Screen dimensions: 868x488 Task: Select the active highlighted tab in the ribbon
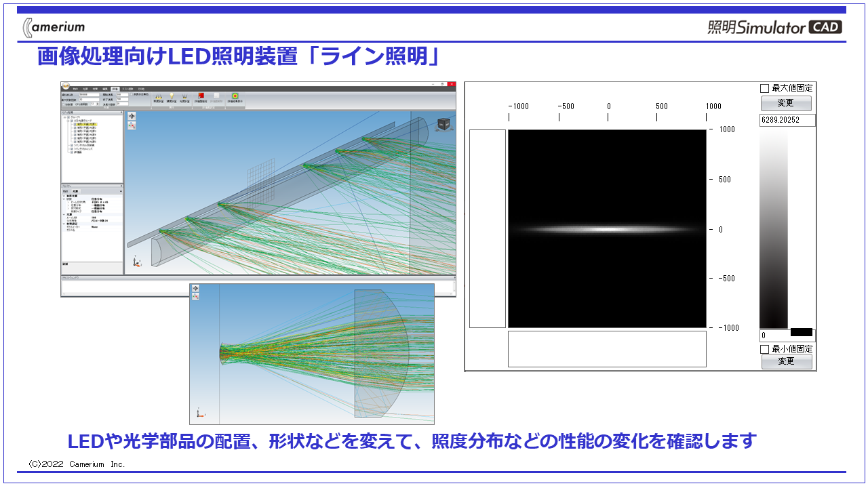pyautogui.click(x=115, y=89)
